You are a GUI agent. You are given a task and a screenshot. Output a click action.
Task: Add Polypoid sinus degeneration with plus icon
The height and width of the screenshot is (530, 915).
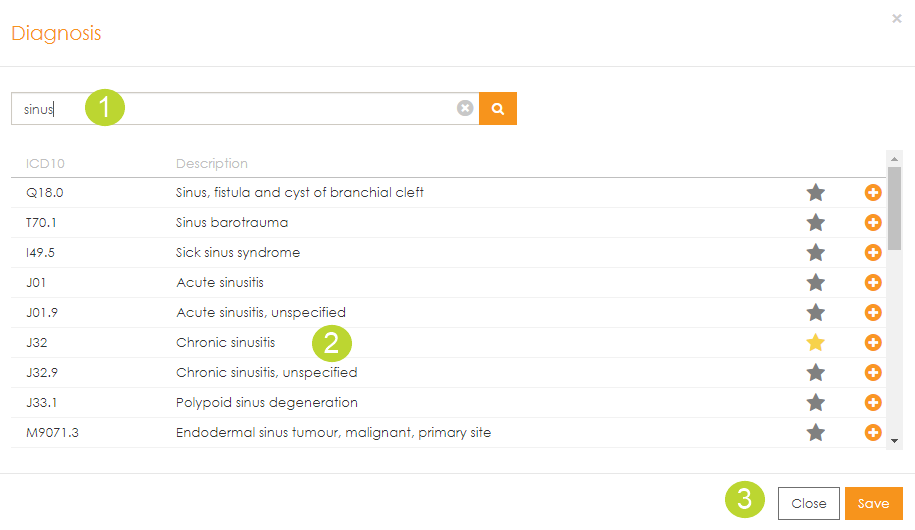pos(872,403)
